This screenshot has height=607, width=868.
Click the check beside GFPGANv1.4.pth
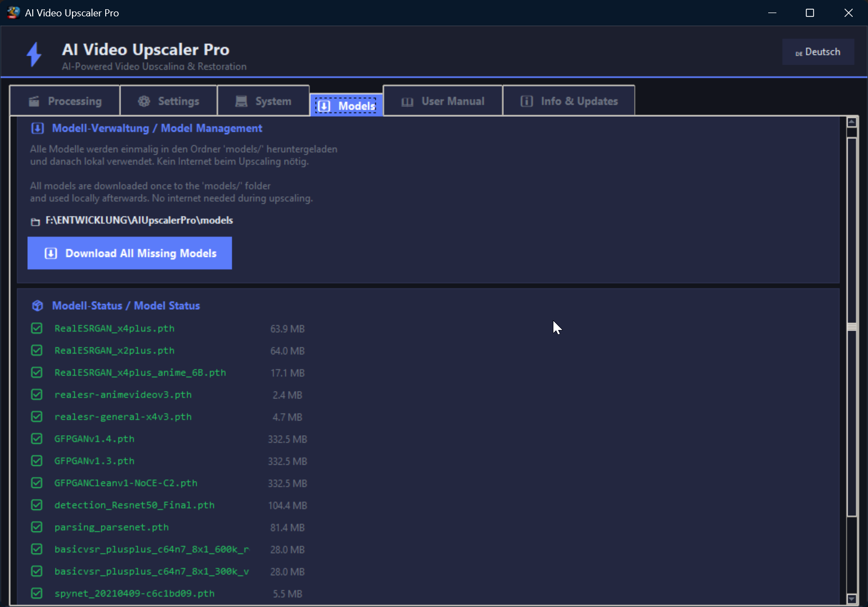coord(37,438)
